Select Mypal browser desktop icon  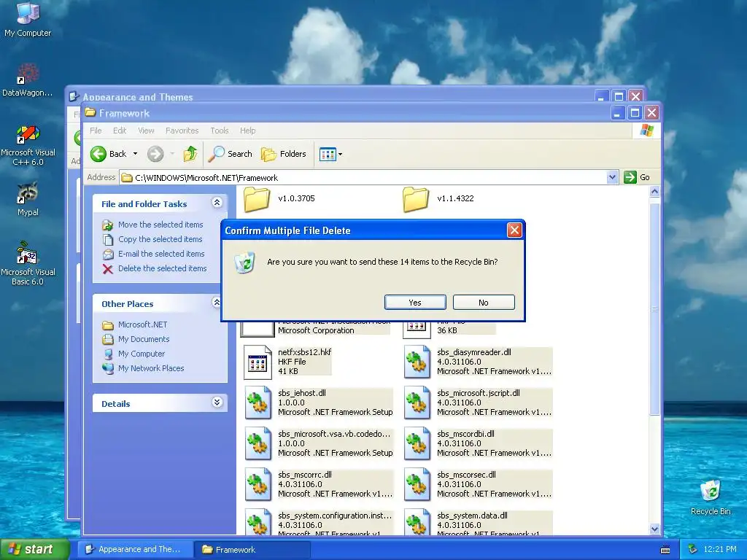click(x=28, y=192)
